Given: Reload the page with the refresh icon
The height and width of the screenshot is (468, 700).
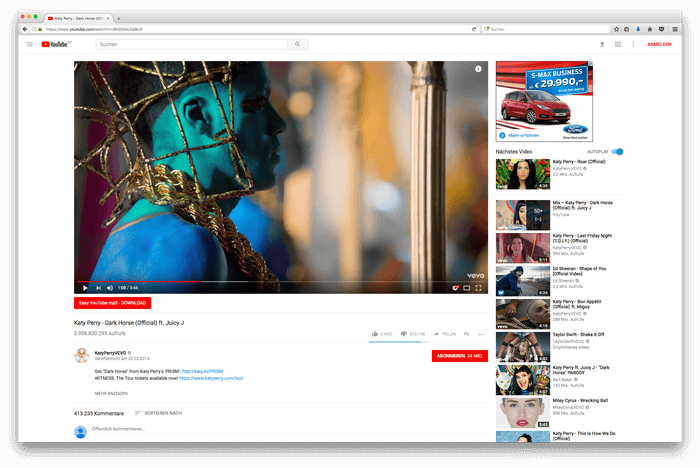Looking at the screenshot, I should click(x=474, y=29).
